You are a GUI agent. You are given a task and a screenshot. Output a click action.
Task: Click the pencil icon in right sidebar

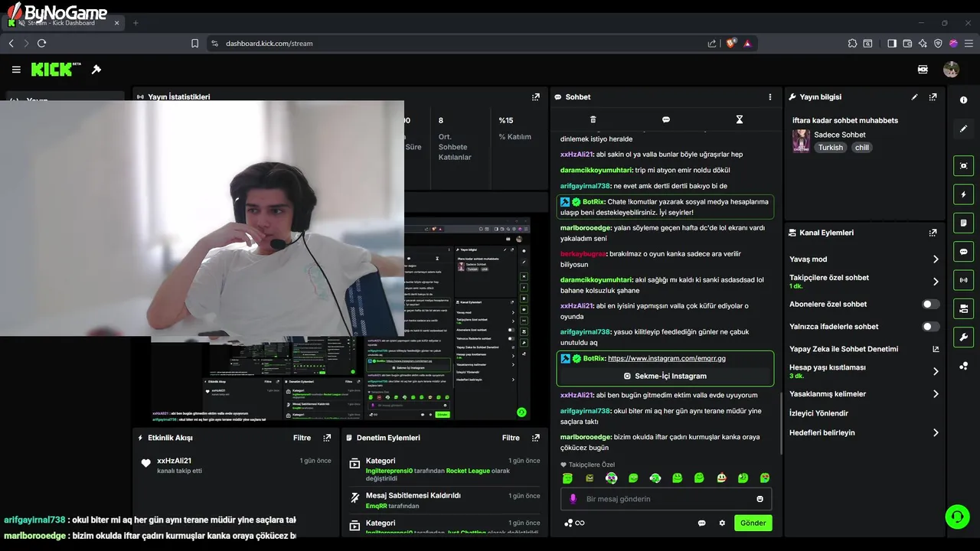click(x=963, y=129)
